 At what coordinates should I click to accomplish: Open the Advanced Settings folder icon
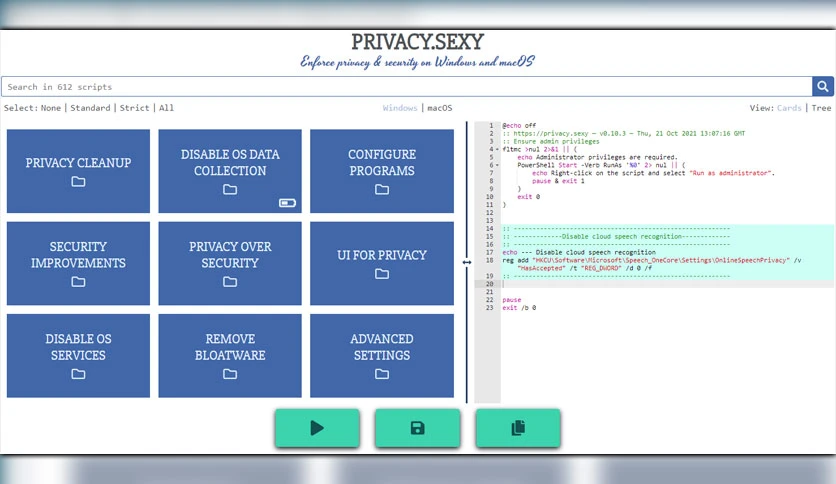(x=382, y=374)
